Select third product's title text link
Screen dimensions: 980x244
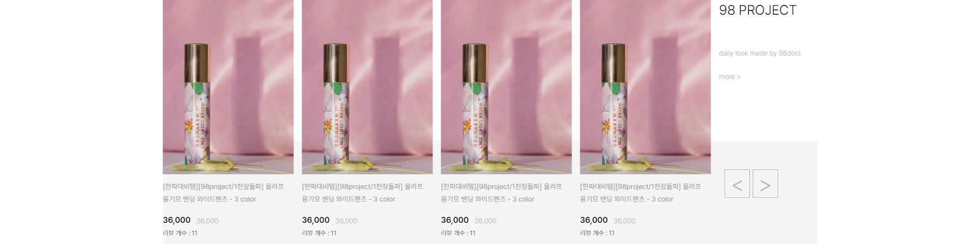[502, 193]
